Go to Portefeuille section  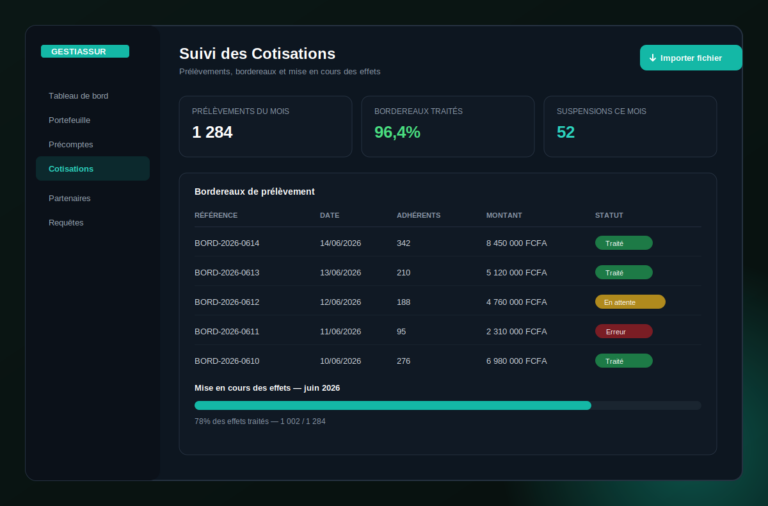click(x=69, y=120)
